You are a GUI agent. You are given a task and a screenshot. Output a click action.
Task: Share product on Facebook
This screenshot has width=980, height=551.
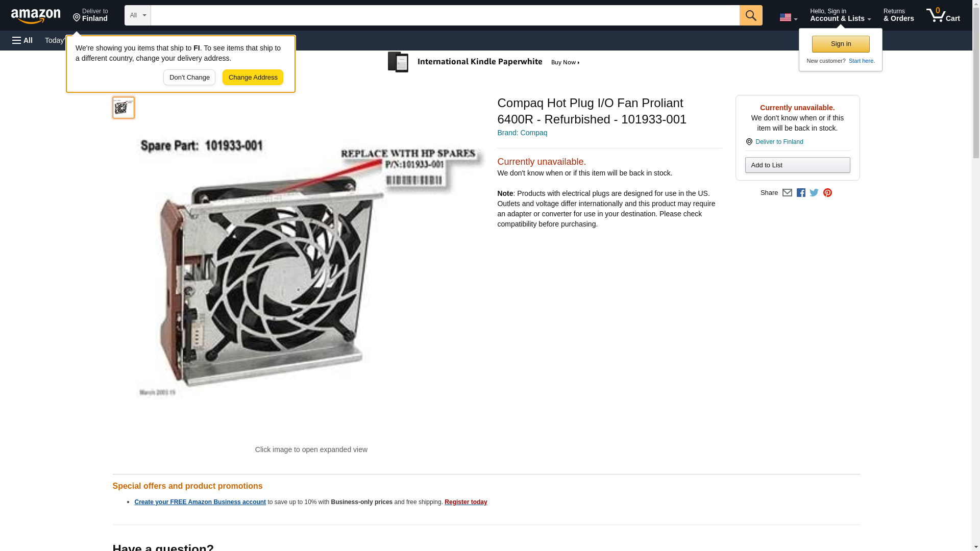pyautogui.click(x=801, y=193)
